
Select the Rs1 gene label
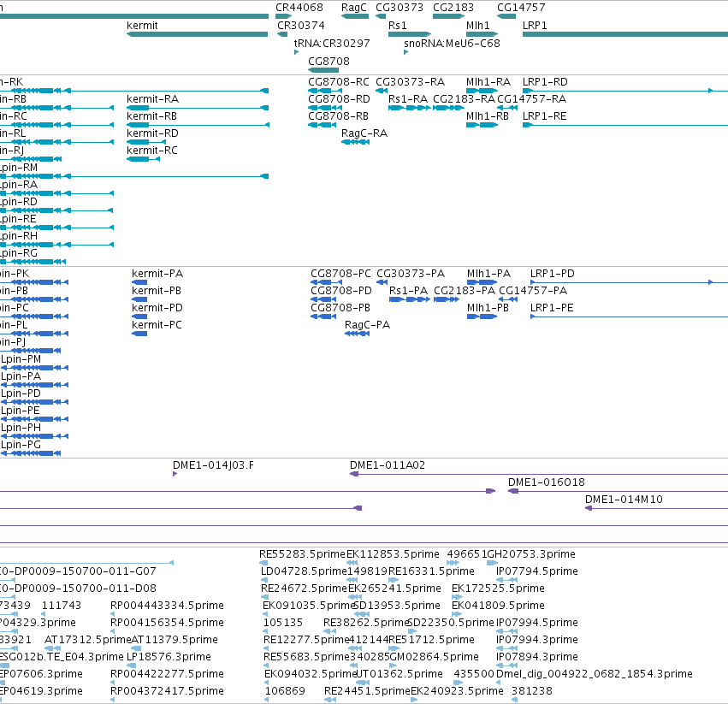point(398,26)
